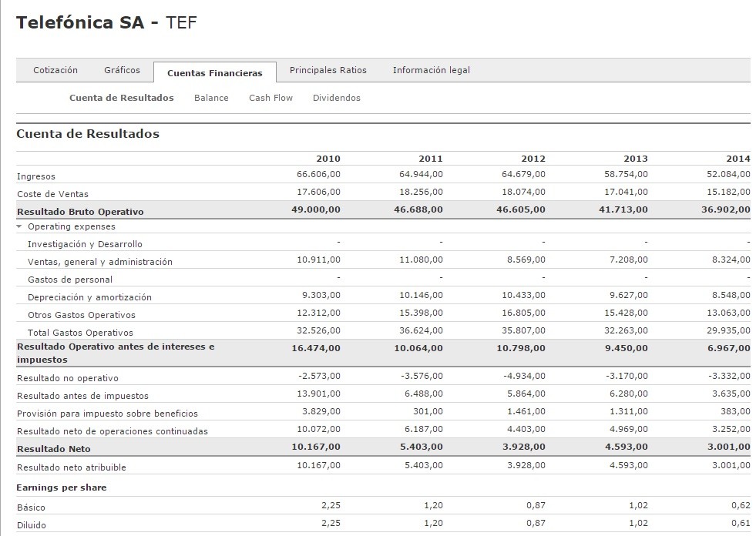Screen dimensions: 756x536
Task: Click the 2010 column header
Action: coord(328,159)
